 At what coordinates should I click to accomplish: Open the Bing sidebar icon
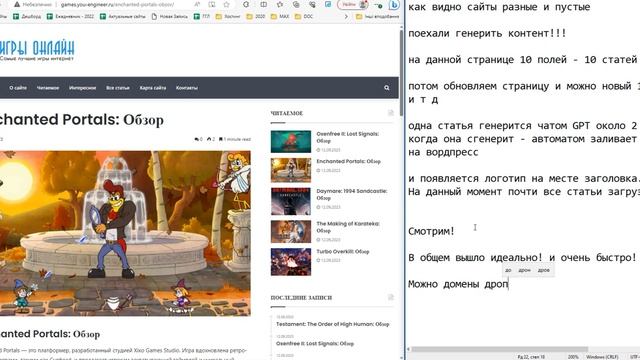click(394, 4)
